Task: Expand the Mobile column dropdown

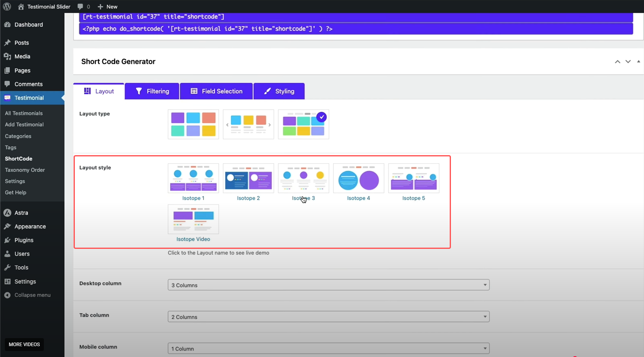Action: (x=328, y=348)
